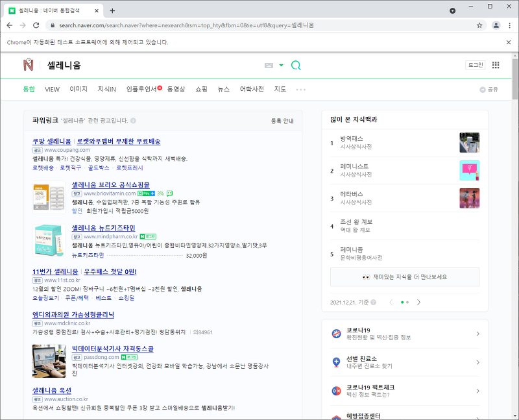This screenshot has width=519, height=420.
Task: Go to next 지식백과 page arrow
Action: pyautogui.click(x=418, y=303)
